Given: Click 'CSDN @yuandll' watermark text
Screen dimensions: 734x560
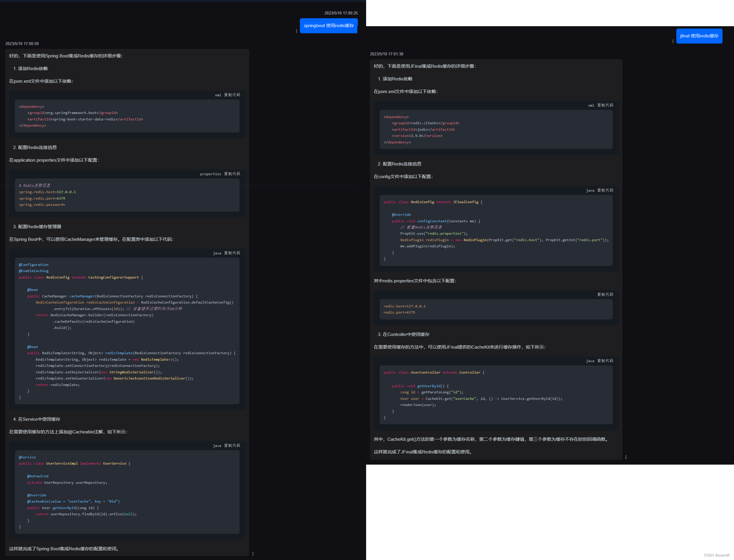Looking at the screenshot, I should click(x=716, y=555).
